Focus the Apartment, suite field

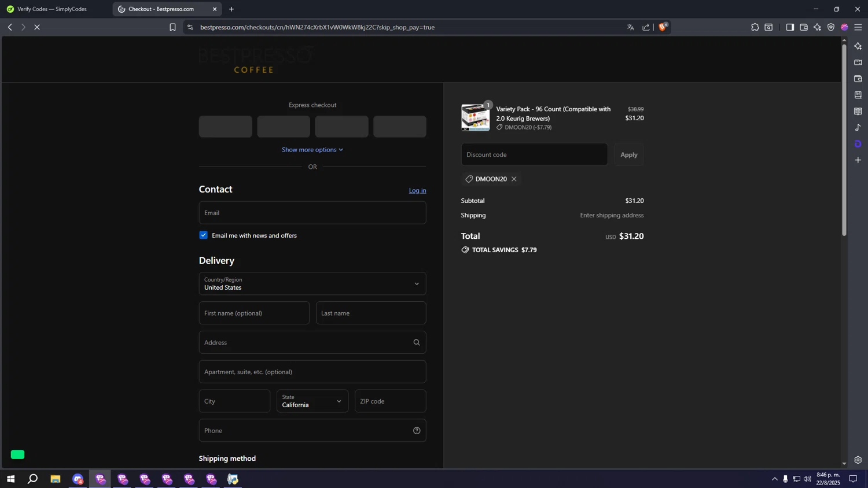(312, 372)
